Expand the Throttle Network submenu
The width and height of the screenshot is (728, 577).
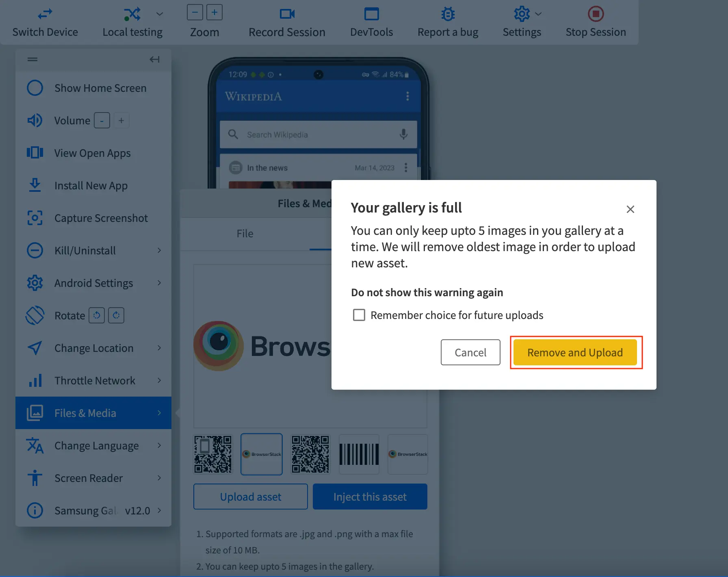pyautogui.click(x=159, y=380)
